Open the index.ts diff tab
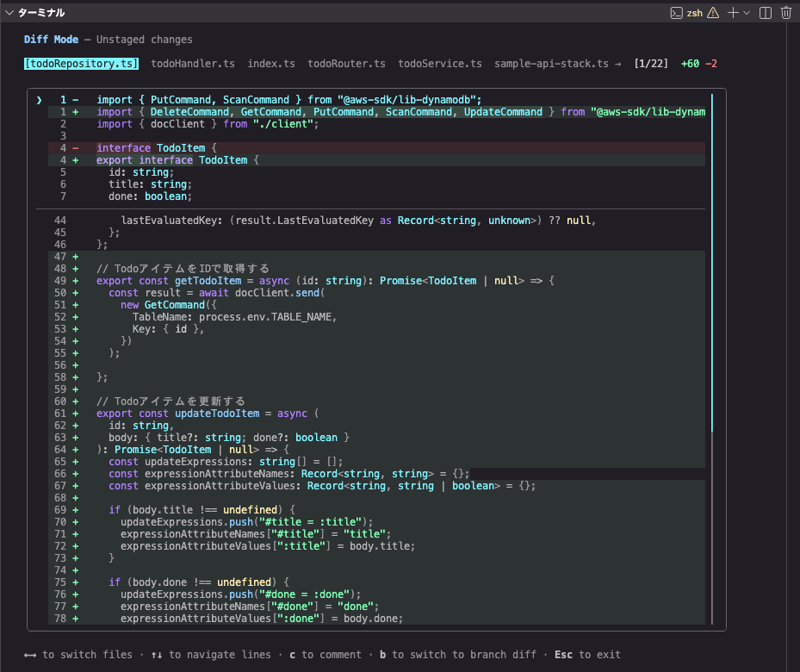The height and width of the screenshot is (672, 800). [x=271, y=64]
